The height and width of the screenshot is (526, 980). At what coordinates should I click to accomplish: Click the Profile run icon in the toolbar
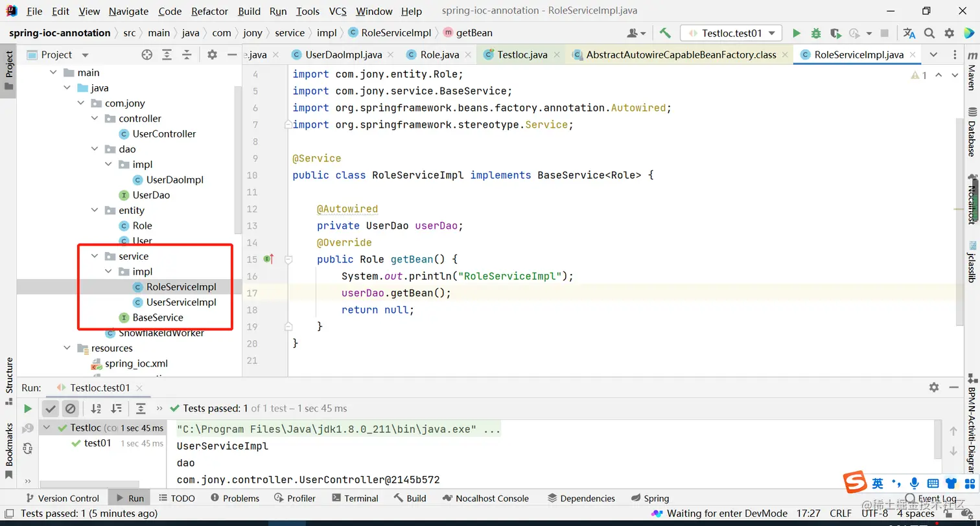pyautogui.click(x=854, y=33)
